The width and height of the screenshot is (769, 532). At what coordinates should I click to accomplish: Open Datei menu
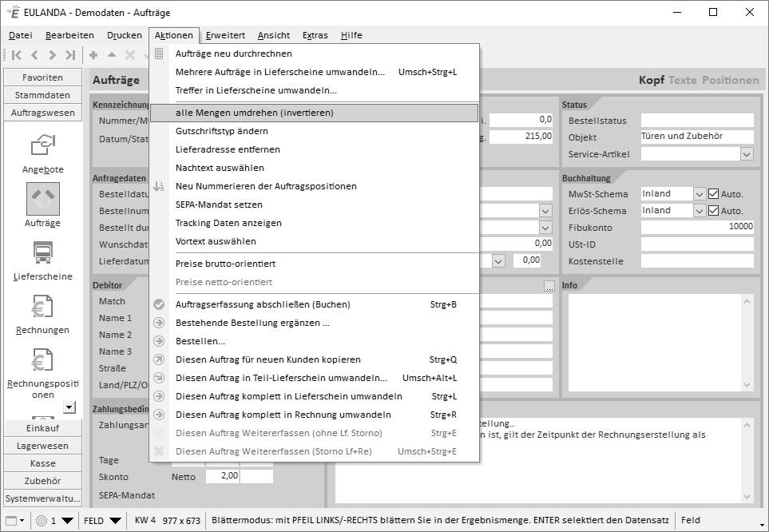click(x=21, y=35)
